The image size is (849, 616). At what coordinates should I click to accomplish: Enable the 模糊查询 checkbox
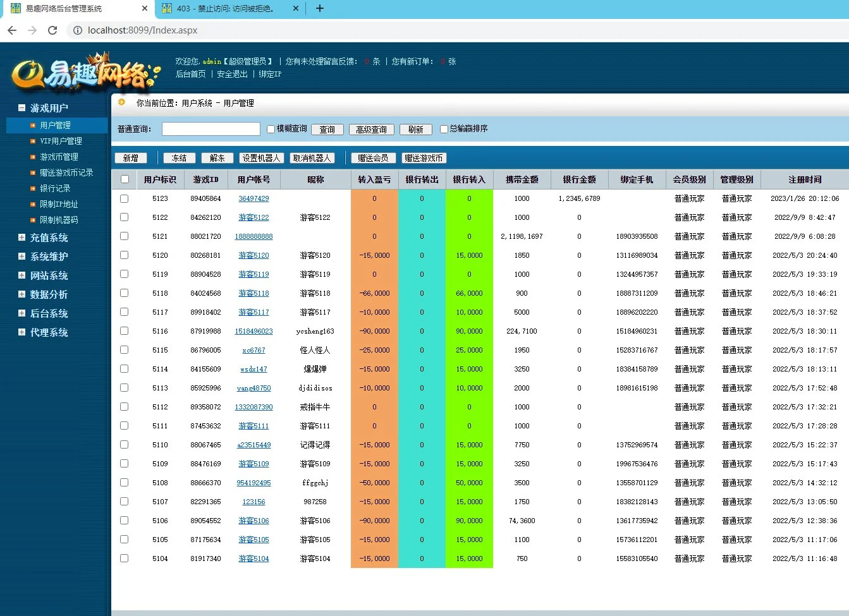271,129
